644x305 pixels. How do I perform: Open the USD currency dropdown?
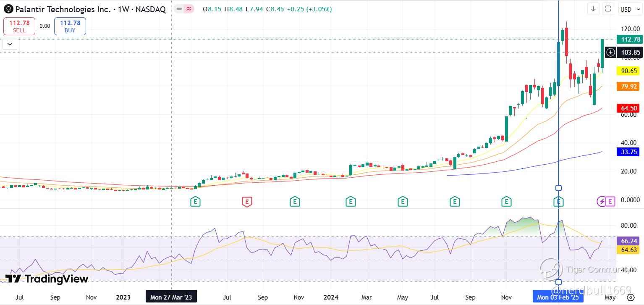point(630,9)
